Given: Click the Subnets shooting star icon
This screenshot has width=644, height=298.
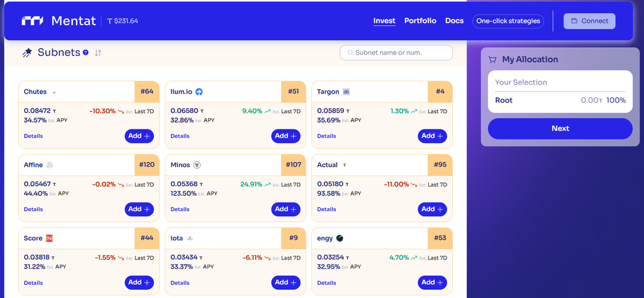Looking at the screenshot, I should coord(27,53).
